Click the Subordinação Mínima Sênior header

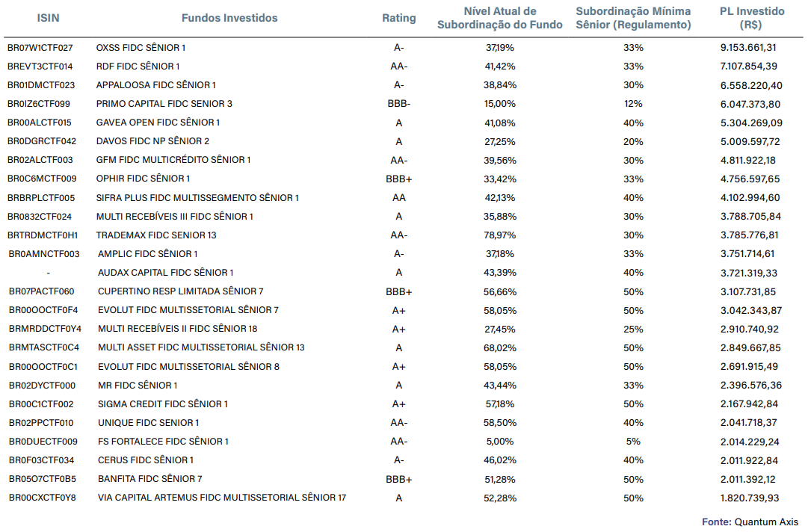point(633,18)
